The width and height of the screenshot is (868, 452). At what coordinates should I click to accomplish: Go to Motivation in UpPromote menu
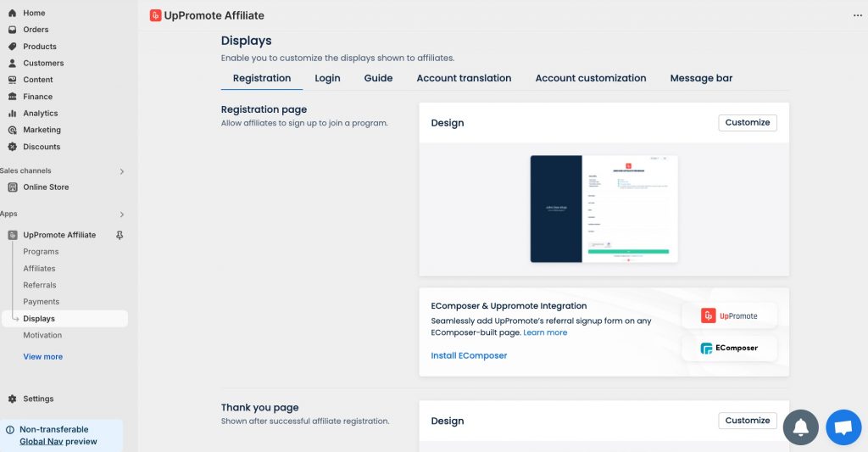tap(42, 335)
